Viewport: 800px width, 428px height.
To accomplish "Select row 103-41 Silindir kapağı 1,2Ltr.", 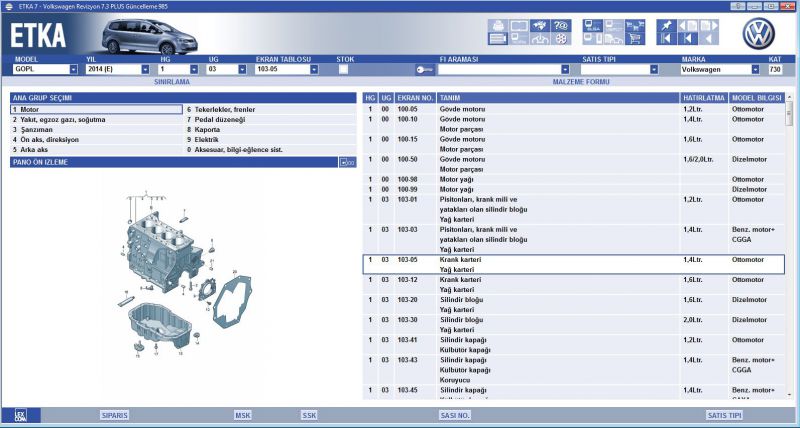I will (573, 345).
